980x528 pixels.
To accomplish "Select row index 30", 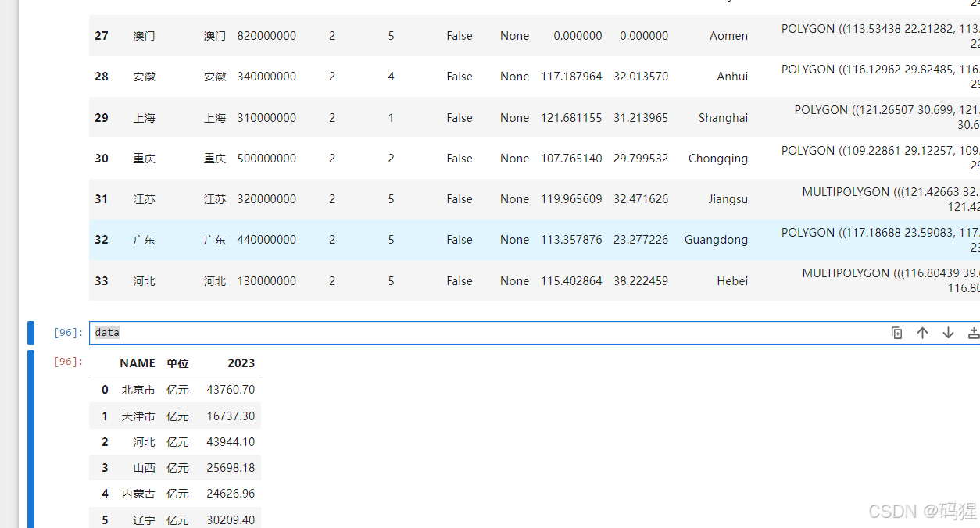I will (x=102, y=159).
